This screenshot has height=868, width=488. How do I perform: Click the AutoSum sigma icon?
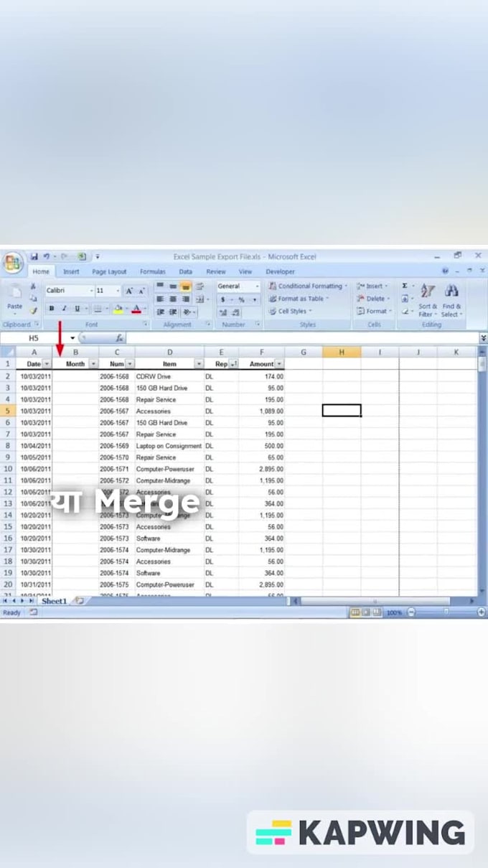(x=405, y=286)
